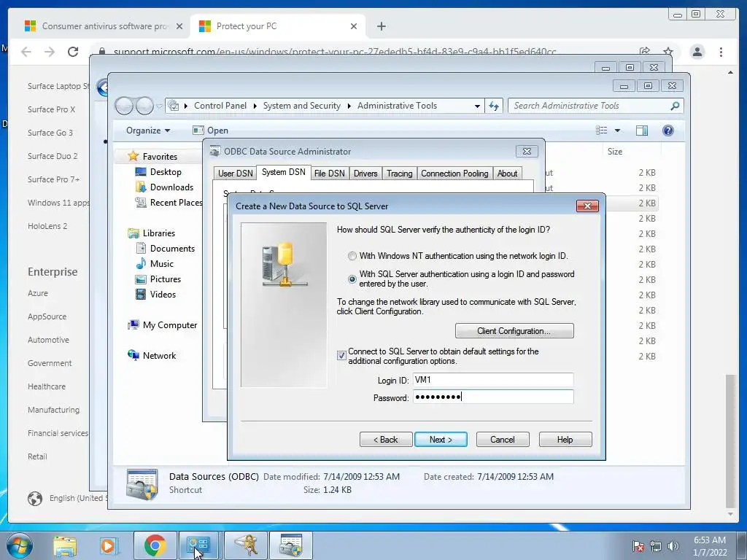Open the Chrome profile icon
747x560 pixels.
[x=697, y=52]
